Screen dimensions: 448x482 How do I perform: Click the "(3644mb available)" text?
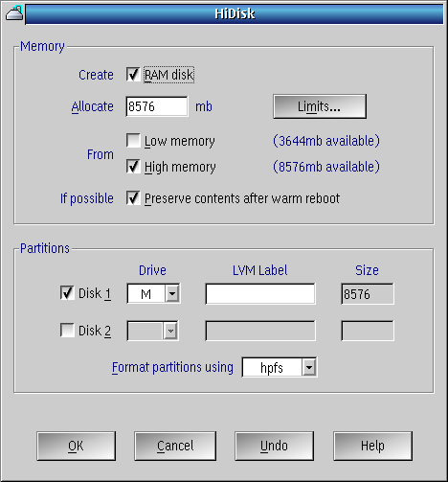[326, 141]
